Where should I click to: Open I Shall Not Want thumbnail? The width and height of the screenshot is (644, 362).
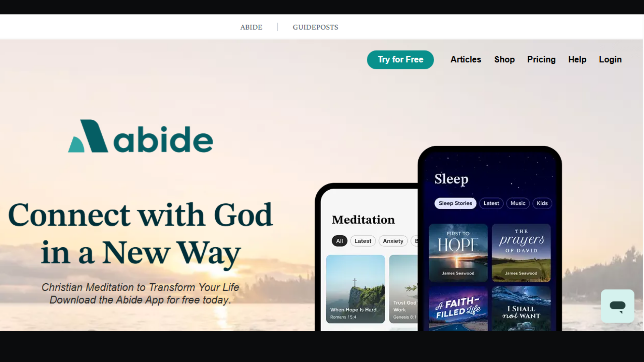(521, 308)
